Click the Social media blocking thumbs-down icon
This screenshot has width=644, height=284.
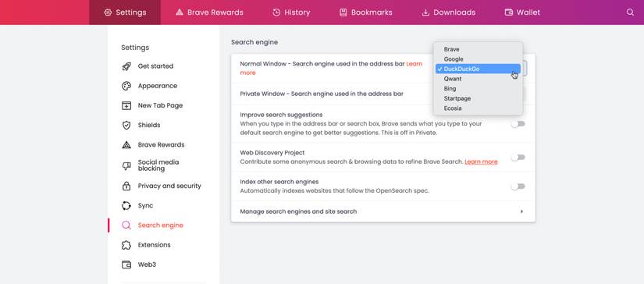pos(126,166)
